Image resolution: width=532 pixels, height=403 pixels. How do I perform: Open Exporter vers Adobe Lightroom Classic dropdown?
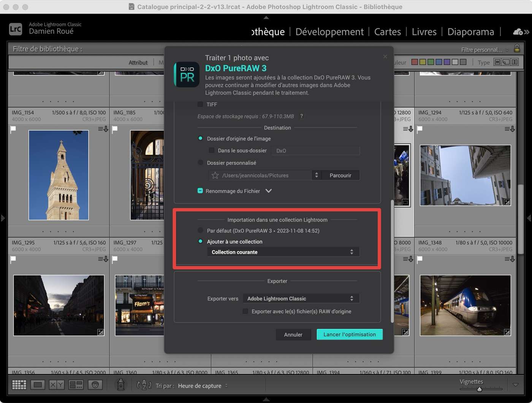point(301,299)
